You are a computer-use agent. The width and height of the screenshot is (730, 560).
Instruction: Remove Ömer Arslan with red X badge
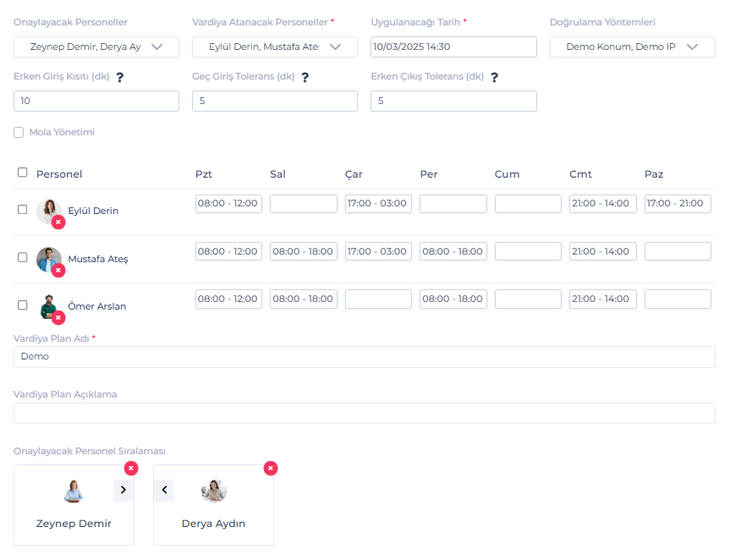58,317
